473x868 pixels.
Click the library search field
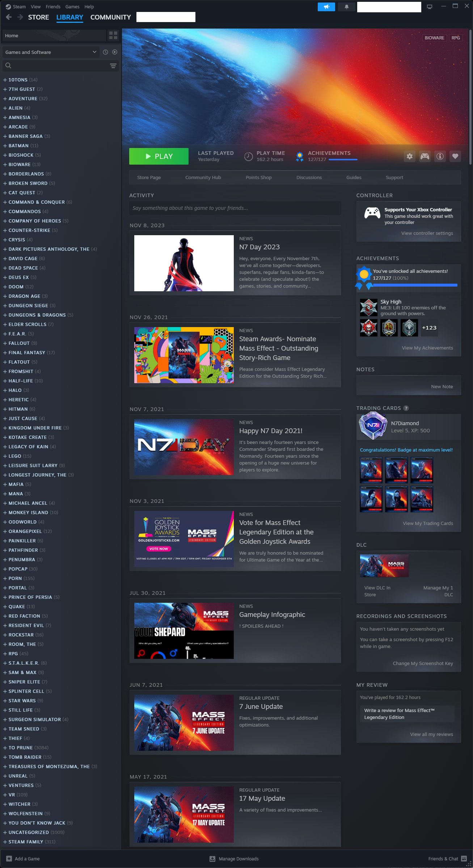point(60,66)
